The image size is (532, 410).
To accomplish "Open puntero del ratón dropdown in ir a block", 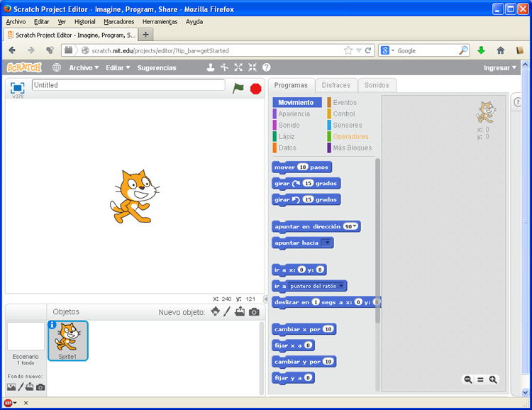I will coord(316,286).
